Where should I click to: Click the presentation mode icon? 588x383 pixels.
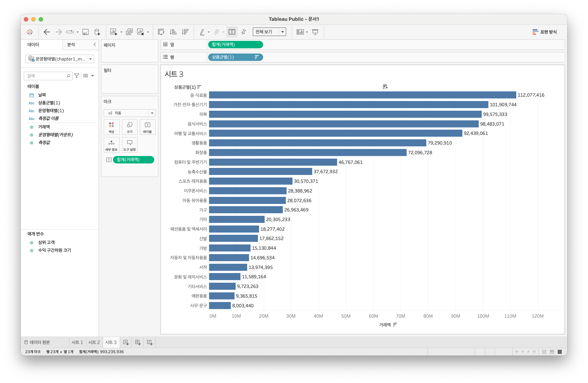point(315,32)
